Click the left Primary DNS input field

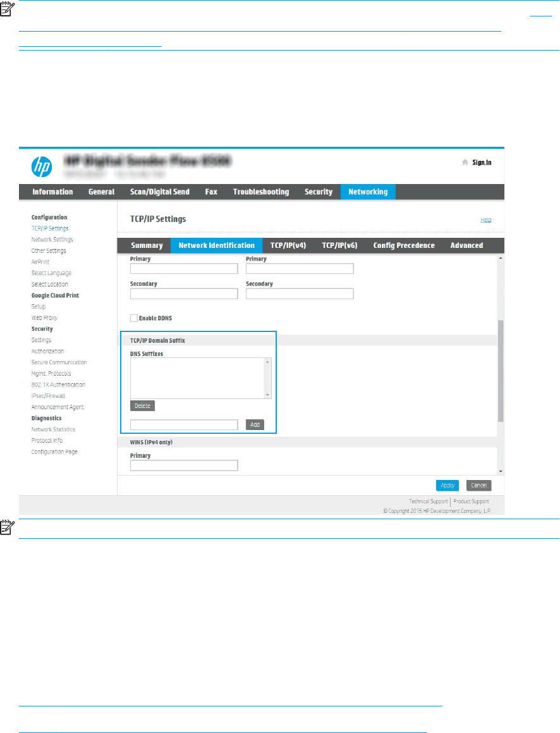coord(184,269)
